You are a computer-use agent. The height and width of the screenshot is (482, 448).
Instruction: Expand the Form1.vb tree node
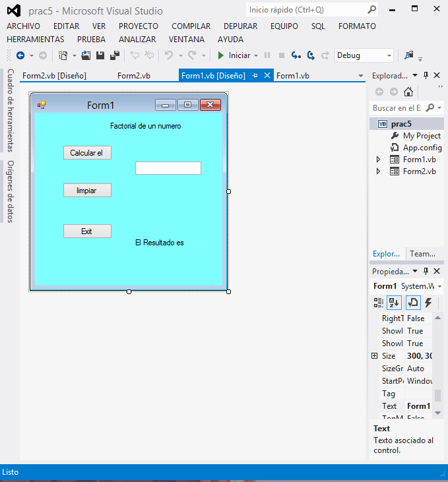point(378,159)
